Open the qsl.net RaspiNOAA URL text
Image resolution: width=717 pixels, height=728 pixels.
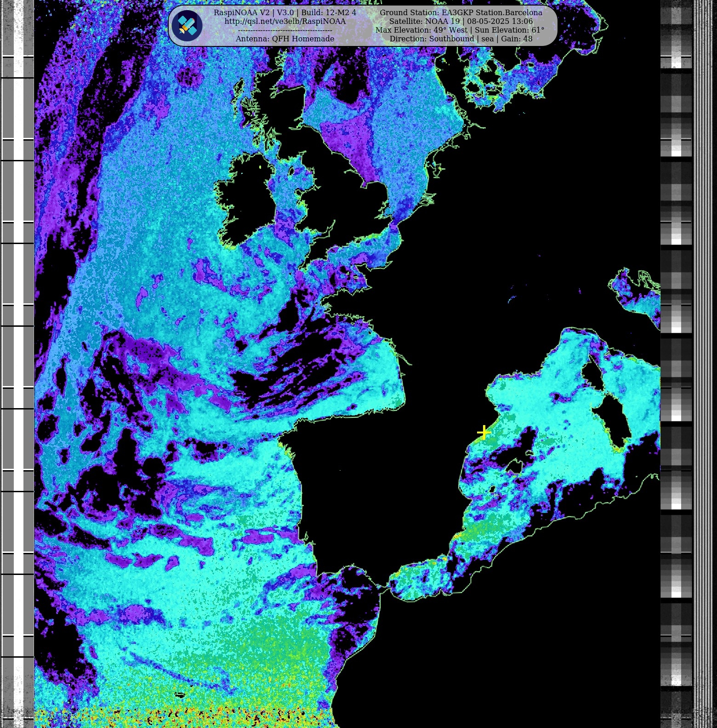coord(285,21)
